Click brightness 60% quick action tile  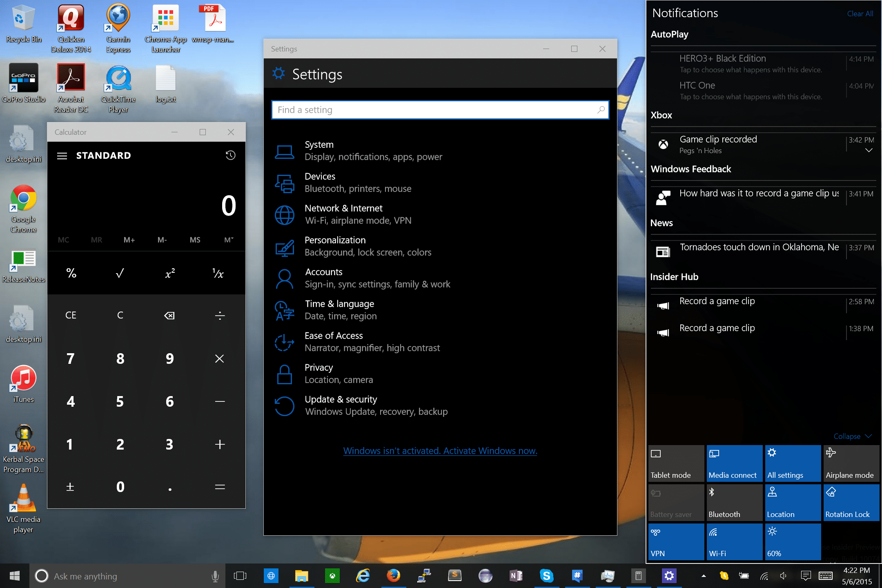click(x=793, y=542)
